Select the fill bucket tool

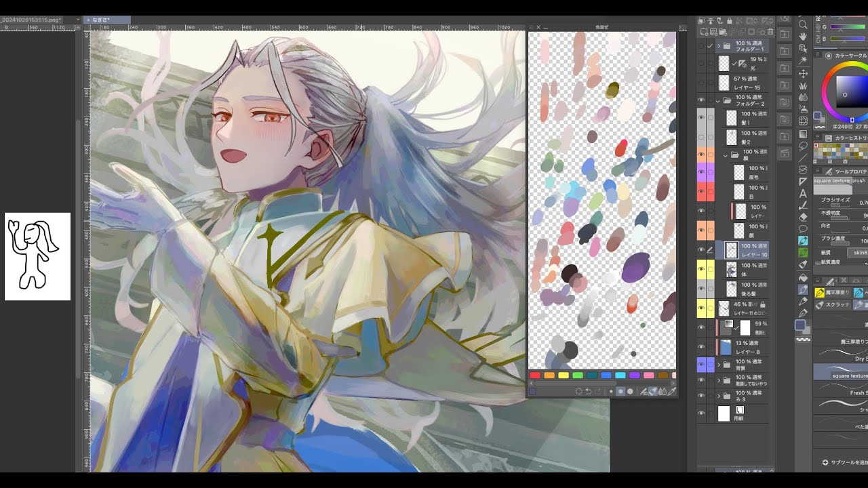803,277
